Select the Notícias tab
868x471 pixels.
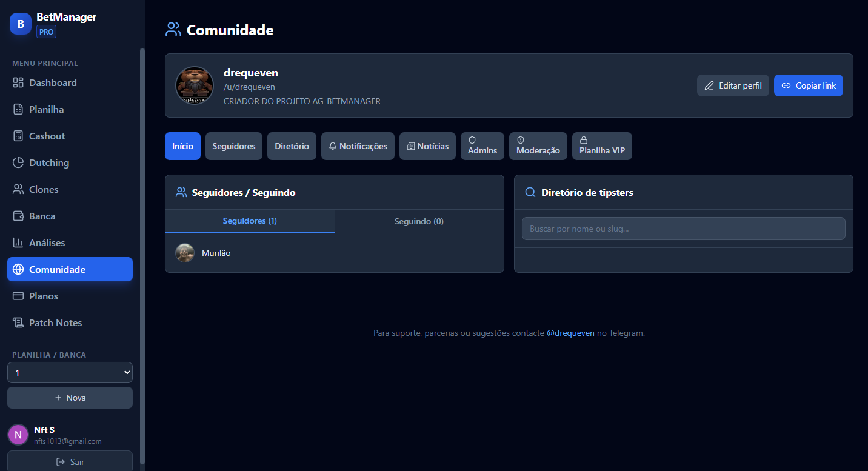427,146
